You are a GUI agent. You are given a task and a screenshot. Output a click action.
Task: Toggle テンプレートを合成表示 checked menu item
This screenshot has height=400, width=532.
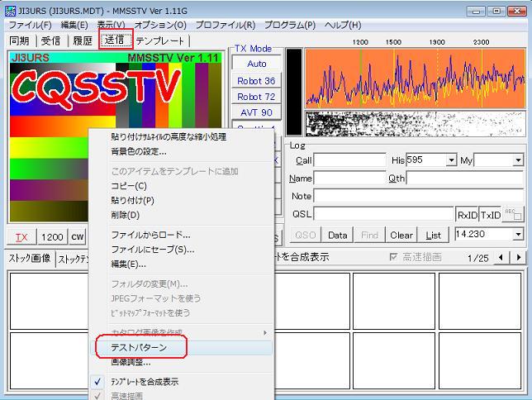click(182, 382)
